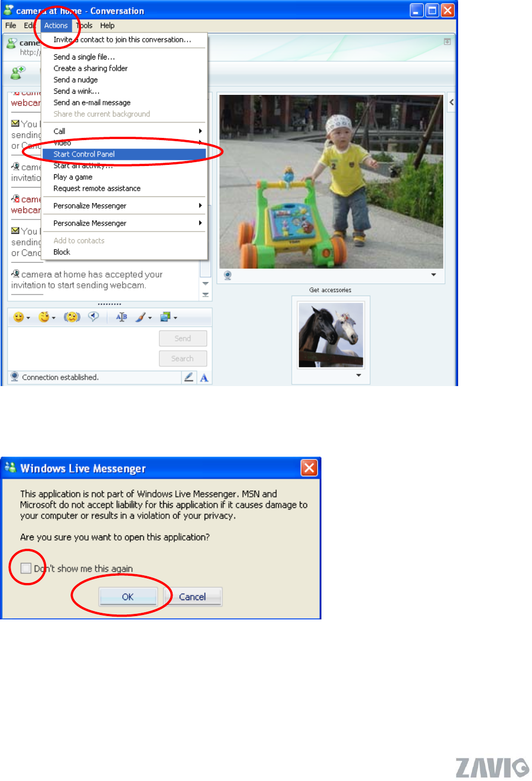Image resolution: width=532 pixels, height=781 pixels.
Task: Choose Send a nudge from menu
Action: (x=76, y=80)
